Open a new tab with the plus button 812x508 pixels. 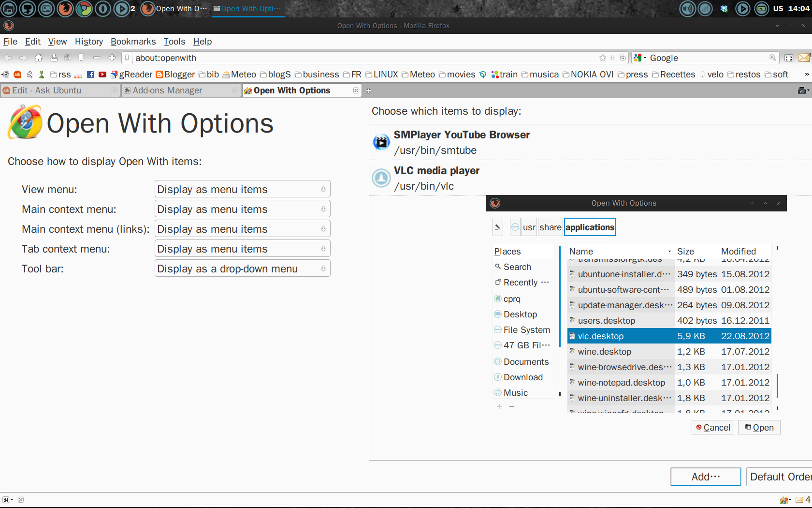368,90
